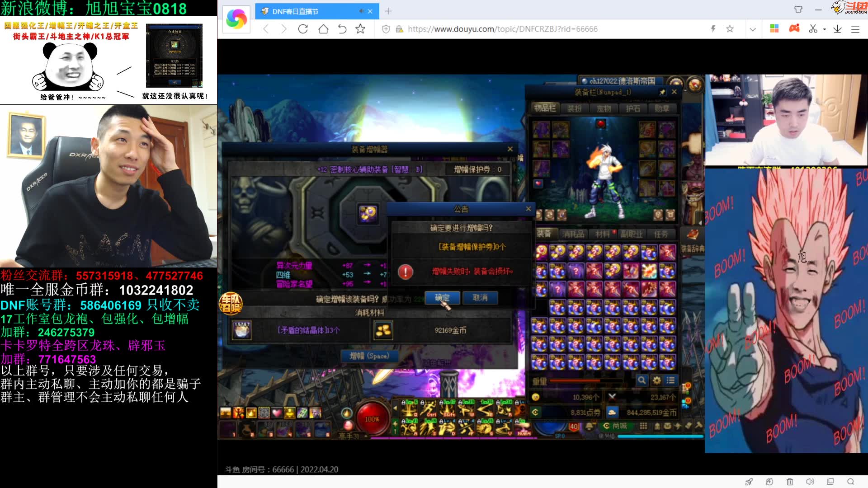868x488 pixels.
Task: Open the red game controller icon
Action: coord(794,28)
